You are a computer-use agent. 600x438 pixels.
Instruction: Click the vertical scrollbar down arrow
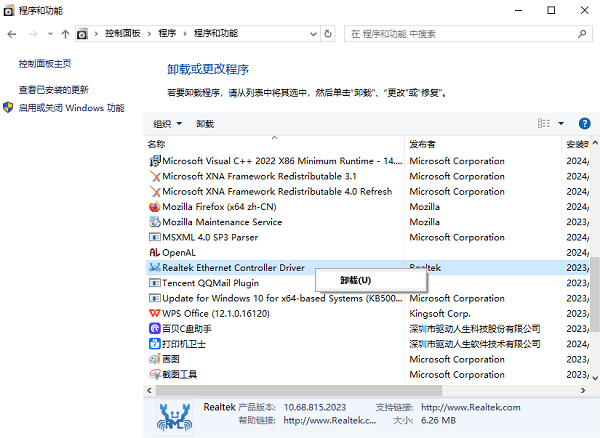595,378
